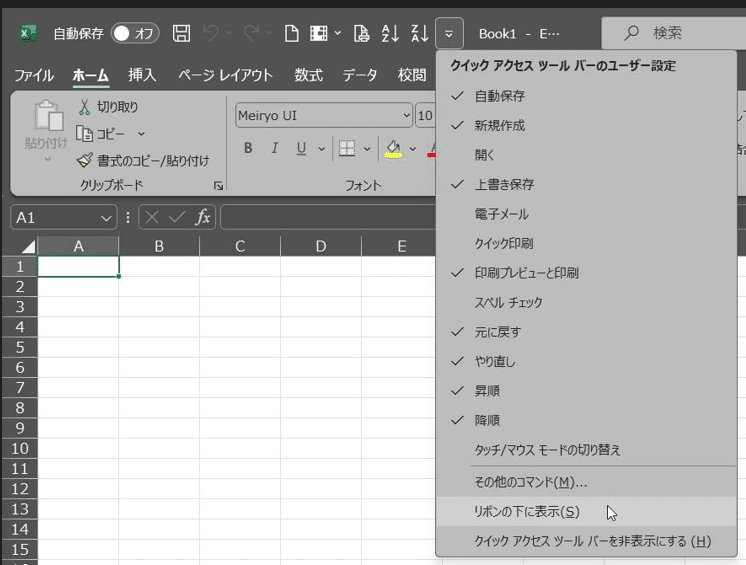Viewport: 746px width, 565px height.
Task: Check スペル チェック in the customize menu
Action: [x=586, y=302]
